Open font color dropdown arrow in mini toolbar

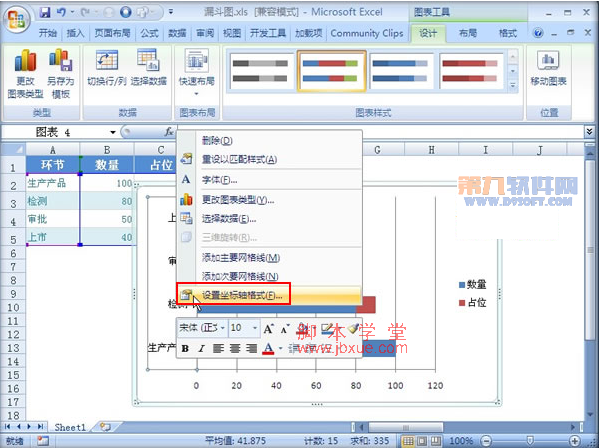coord(280,348)
